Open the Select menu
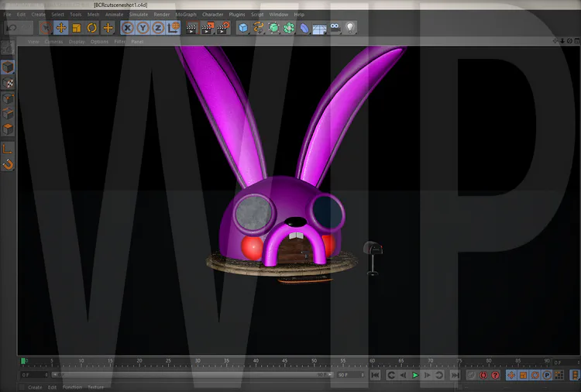The width and height of the screenshot is (581, 392). [57, 15]
